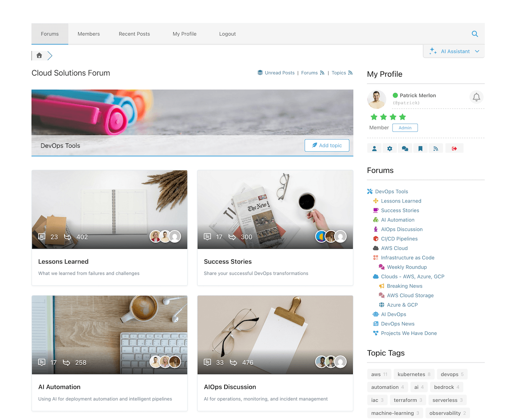Image resolution: width=508 pixels, height=420 pixels.
Task: View messages using the chat bubbles icon
Action: tap(405, 148)
